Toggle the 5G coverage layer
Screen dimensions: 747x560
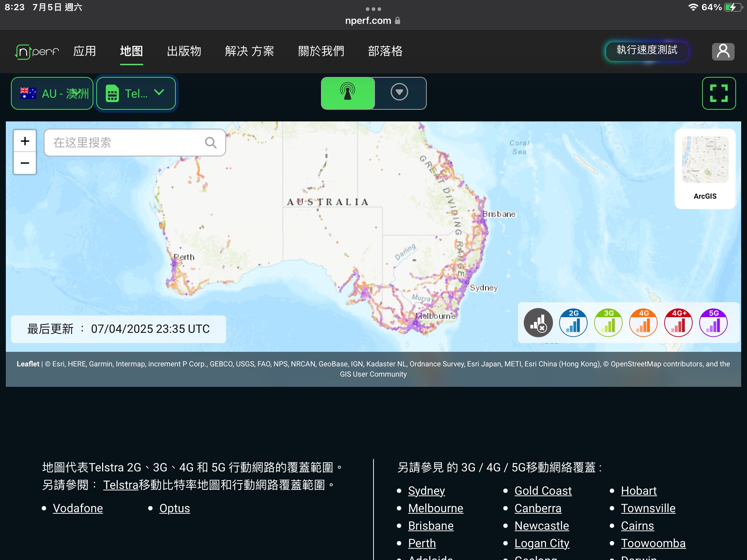click(x=713, y=323)
